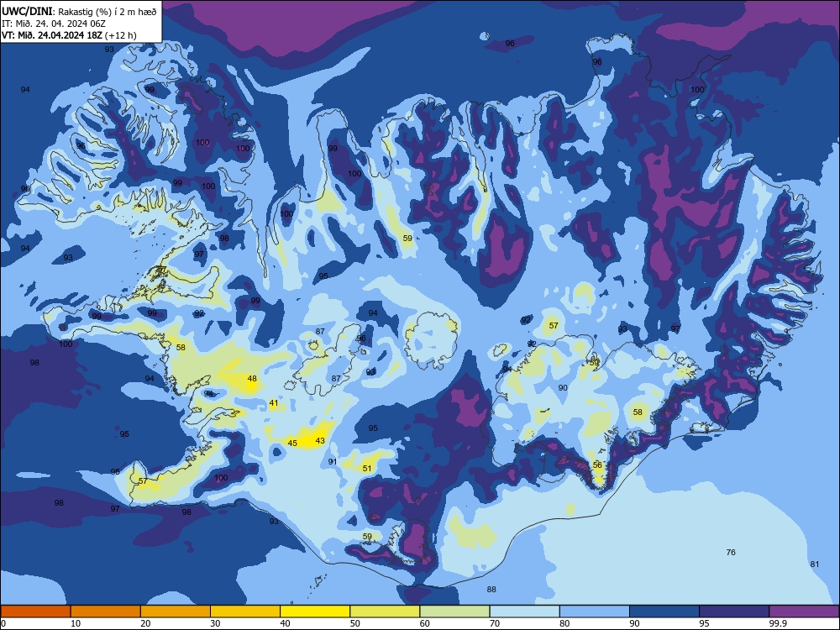Select the map value 43 in the yellow area
The width and height of the screenshot is (840, 630).
click(320, 441)
